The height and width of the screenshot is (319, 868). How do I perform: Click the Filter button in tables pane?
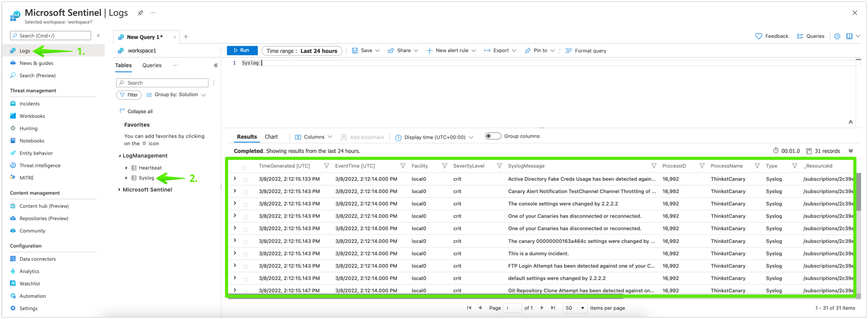129,95
